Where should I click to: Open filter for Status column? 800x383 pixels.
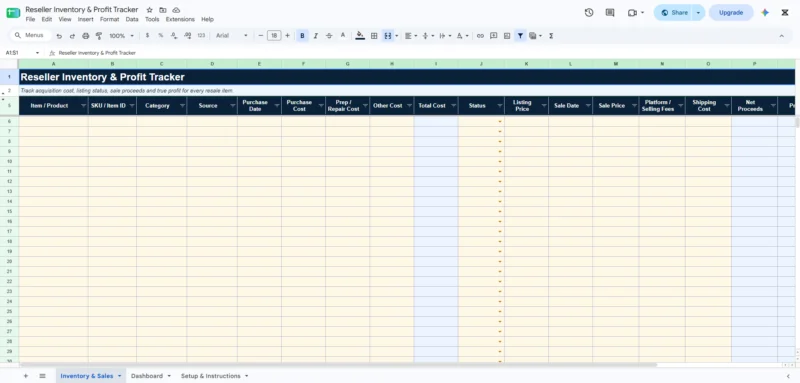click(x=499, y=106)
